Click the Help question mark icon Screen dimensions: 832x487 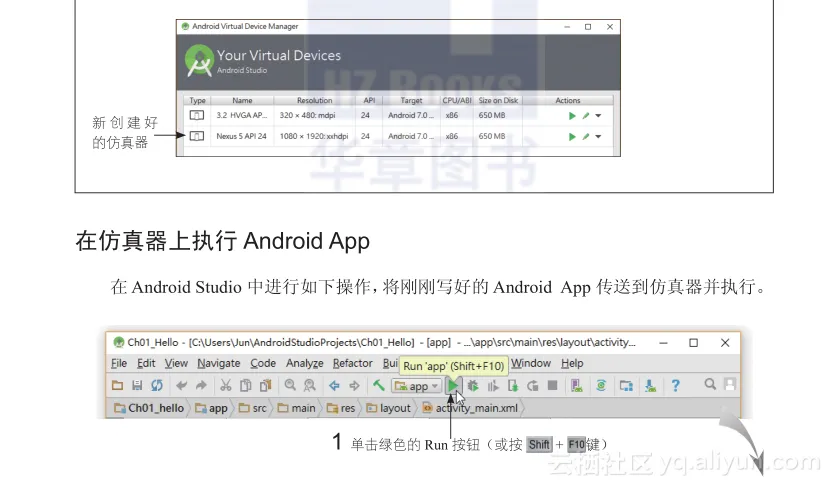[675, 386]
